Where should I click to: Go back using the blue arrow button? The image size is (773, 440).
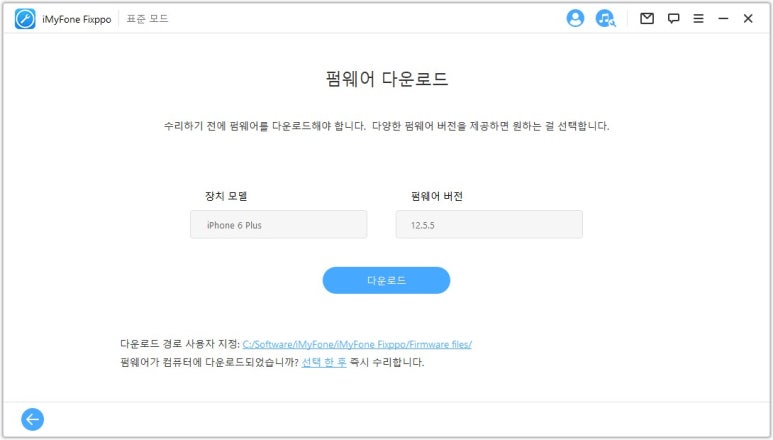click(x=33, y=419)
